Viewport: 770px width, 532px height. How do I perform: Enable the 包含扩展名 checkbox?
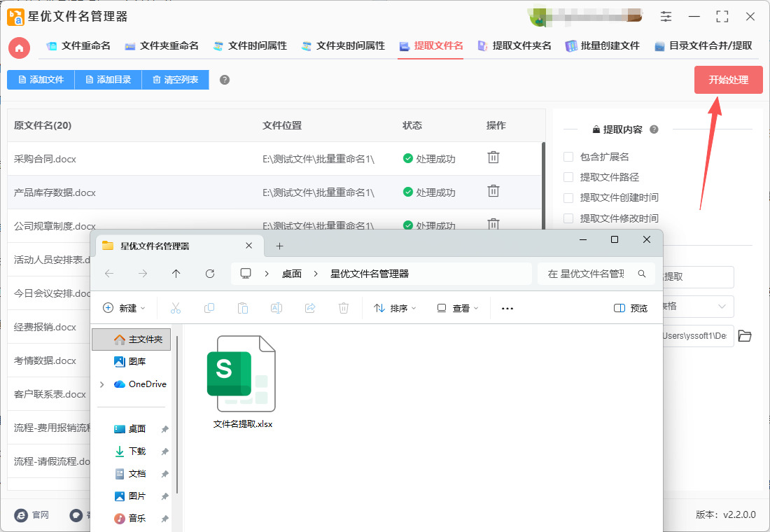(568, 157)
